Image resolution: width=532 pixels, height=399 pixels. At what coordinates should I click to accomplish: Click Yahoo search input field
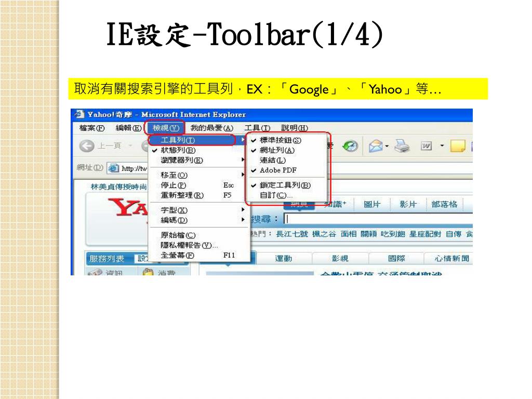coord(378,219)
